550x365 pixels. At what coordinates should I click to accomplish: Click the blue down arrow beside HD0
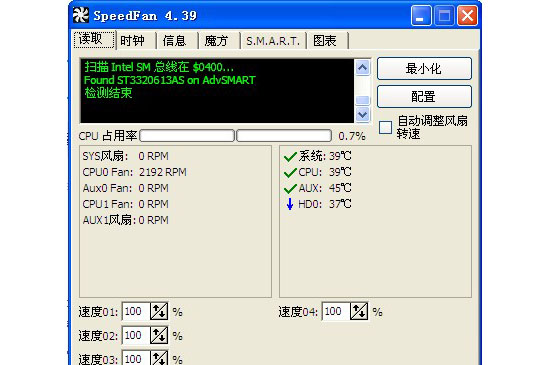(290, 204)
